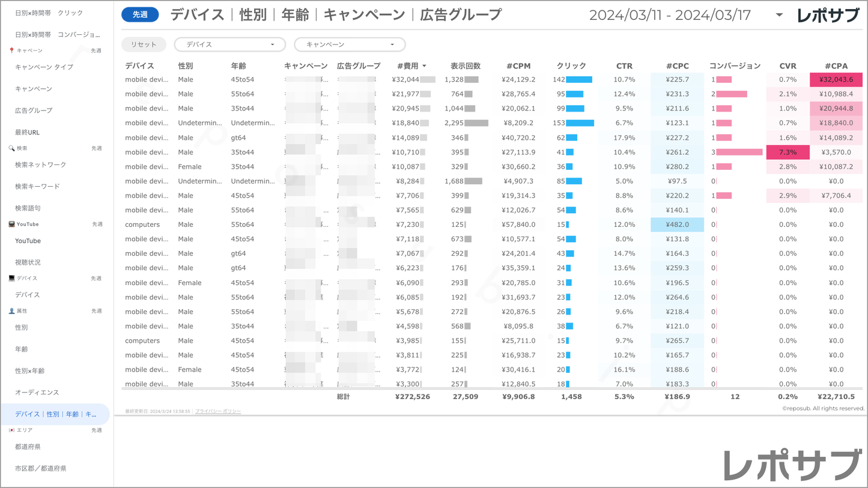The height and width of the screenshot is (488, 868).
Task: Go to the 都道府県 report page
Action: [x=28, y=447]
